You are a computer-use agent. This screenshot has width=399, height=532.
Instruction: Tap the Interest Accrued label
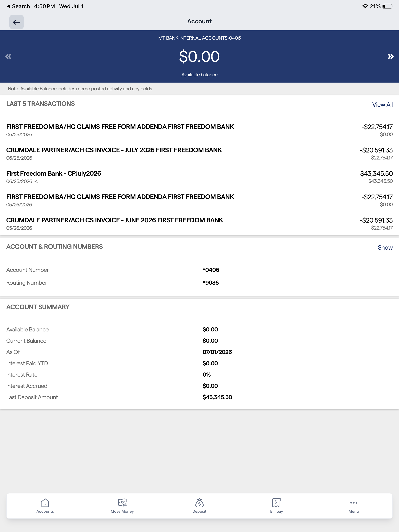point(27,386)
